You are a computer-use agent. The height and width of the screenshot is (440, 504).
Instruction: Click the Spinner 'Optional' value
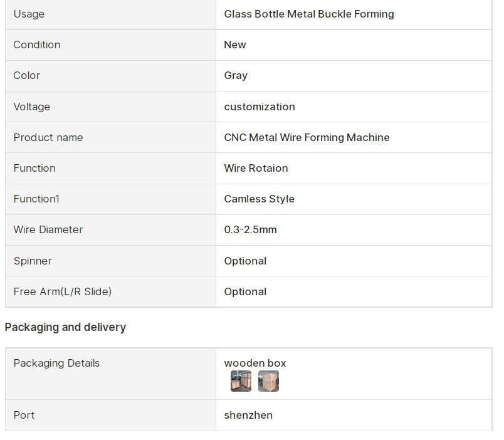(x=245, y=261)
